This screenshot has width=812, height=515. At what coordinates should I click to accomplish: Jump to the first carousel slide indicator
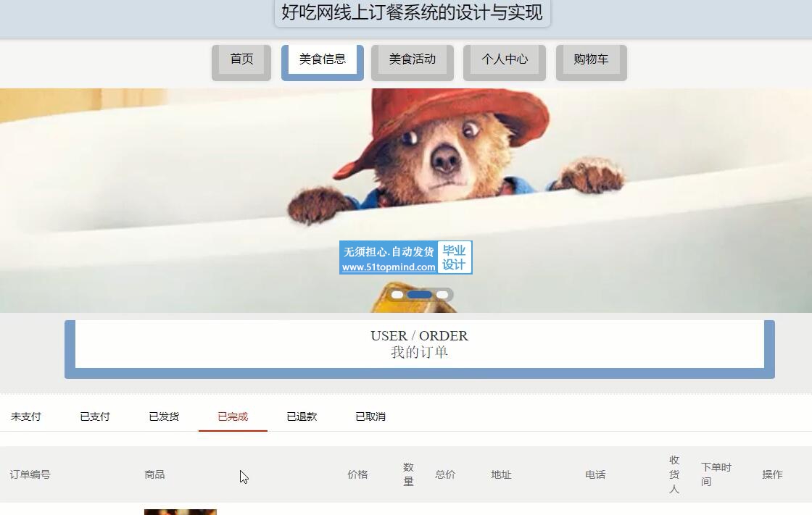coord(397,295)
